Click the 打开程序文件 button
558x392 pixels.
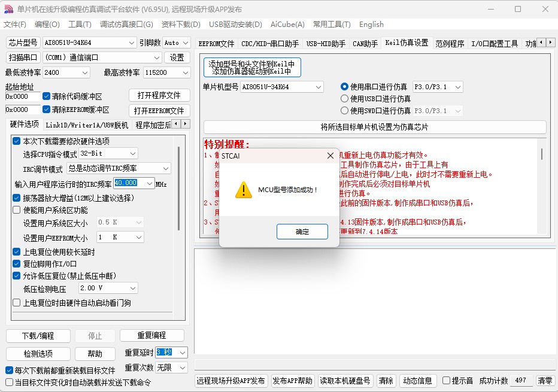click(159, 95)
